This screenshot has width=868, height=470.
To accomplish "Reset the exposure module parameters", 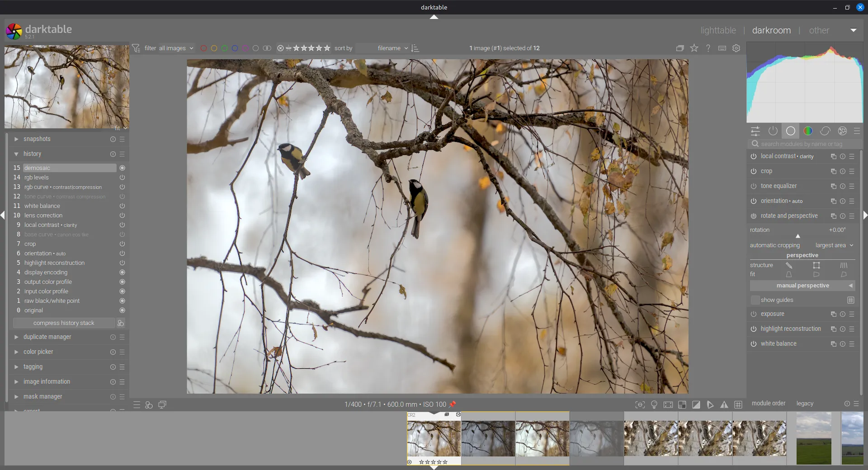I will pyautogui.click(x=842, y=314).
